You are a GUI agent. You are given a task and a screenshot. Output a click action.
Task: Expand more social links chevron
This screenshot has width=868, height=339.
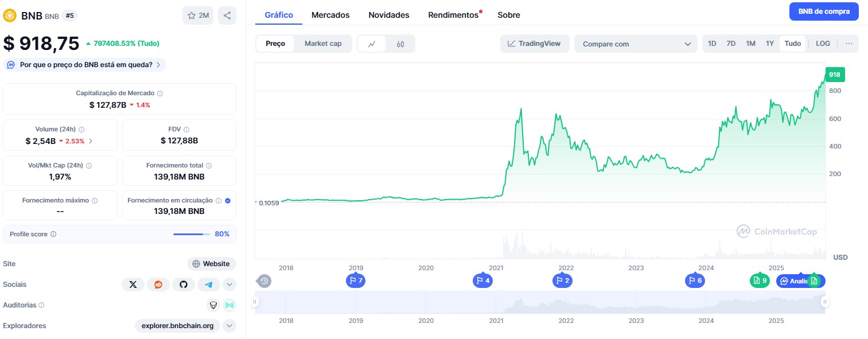coord(229,285)
